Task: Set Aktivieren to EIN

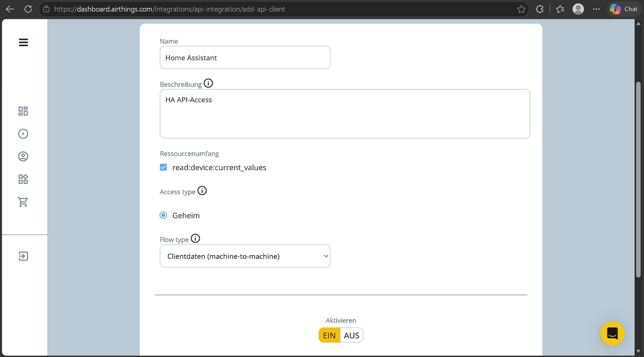Action: (329, 335)
